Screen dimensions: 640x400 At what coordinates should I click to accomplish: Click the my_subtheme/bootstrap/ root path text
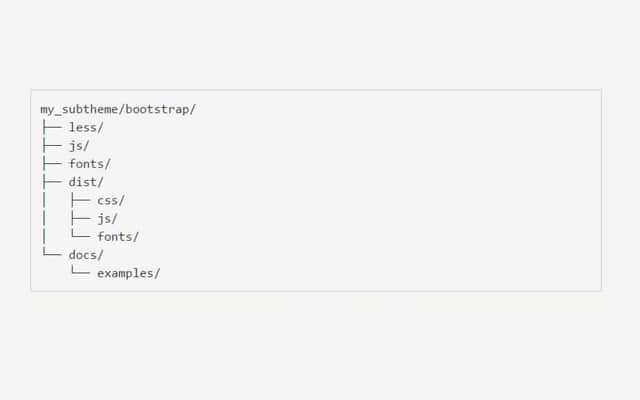tap(118, 109)
